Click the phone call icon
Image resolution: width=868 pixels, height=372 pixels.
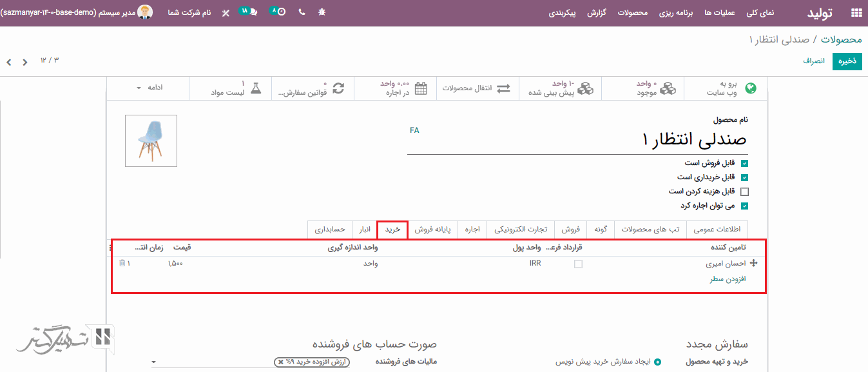302,12
